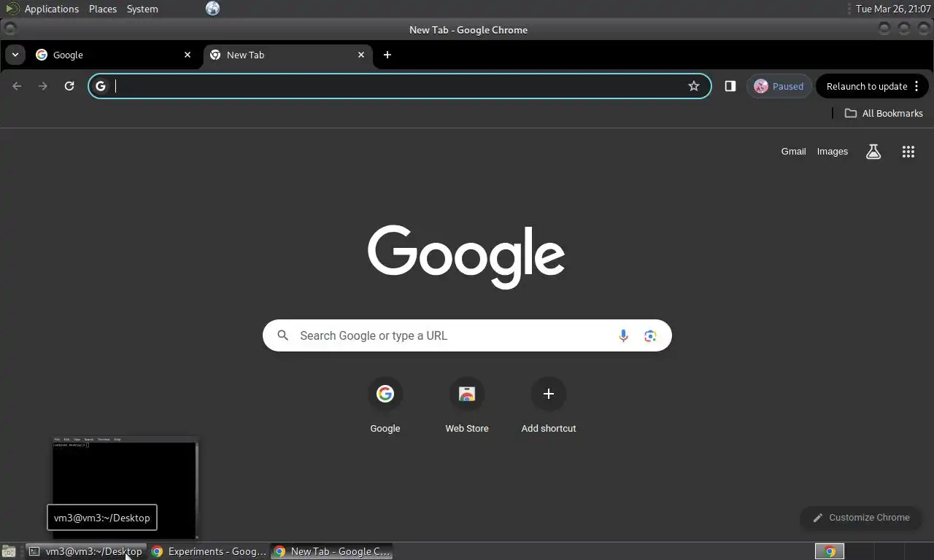Viewport: 934px width, 560px height.
Task: Open the Google shortcut tile
Action: 385,405
